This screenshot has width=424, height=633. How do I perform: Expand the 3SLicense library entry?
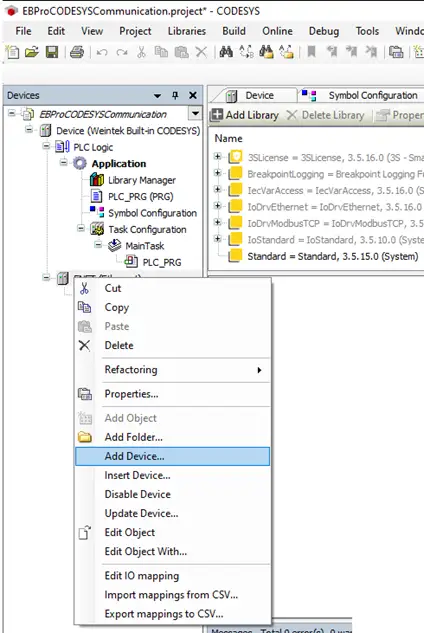(x=218, y=156)
